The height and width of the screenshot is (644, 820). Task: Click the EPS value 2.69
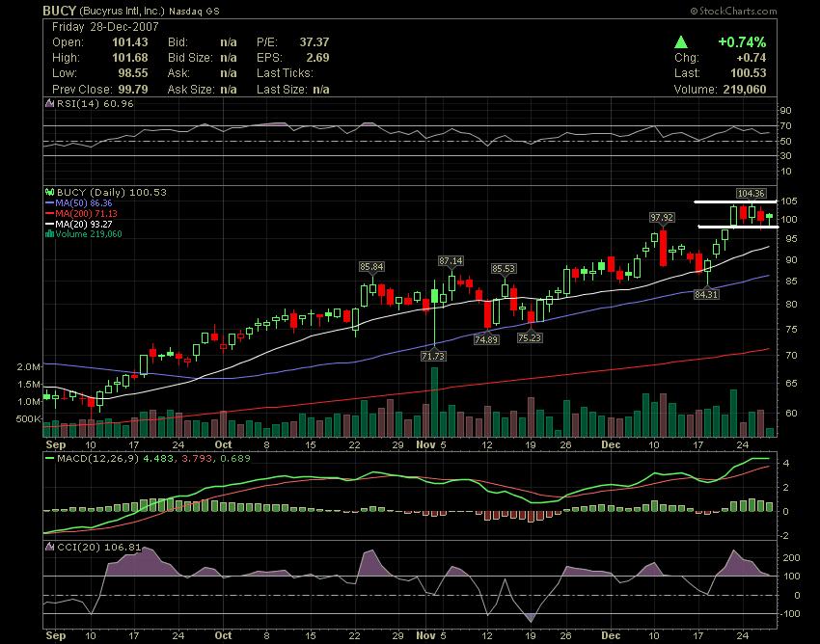pos(317,58)
